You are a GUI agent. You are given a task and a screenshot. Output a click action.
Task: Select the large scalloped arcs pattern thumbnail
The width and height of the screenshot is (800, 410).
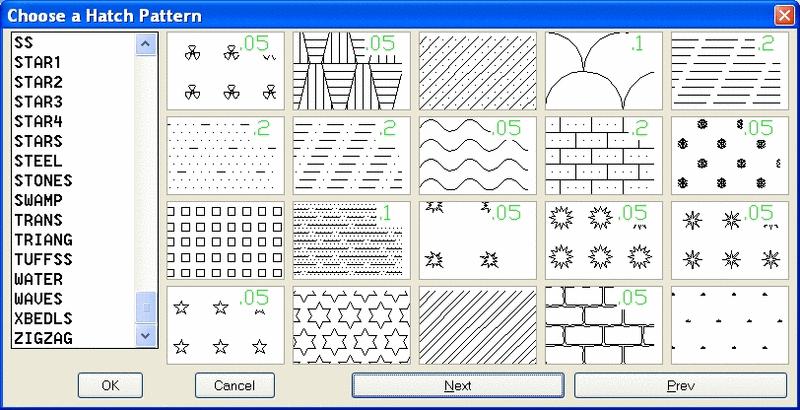point(604,71)
